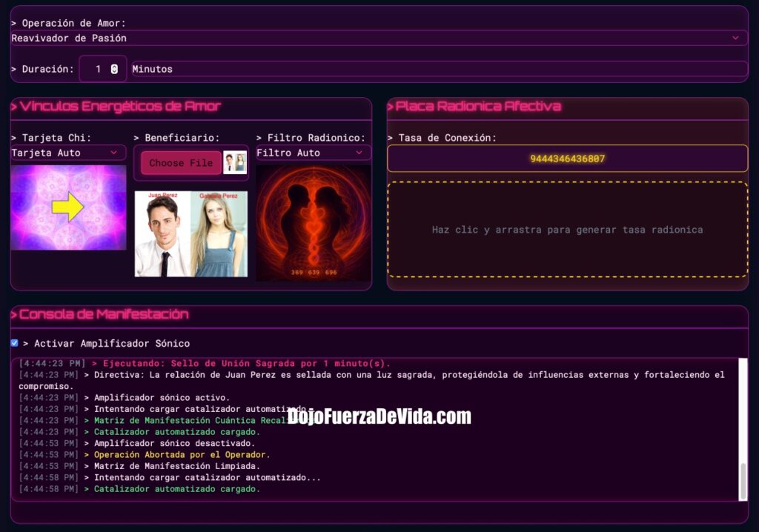Click the Vínculos Energéticos de Amor heading
759x532 pixels.
(116, 106)
